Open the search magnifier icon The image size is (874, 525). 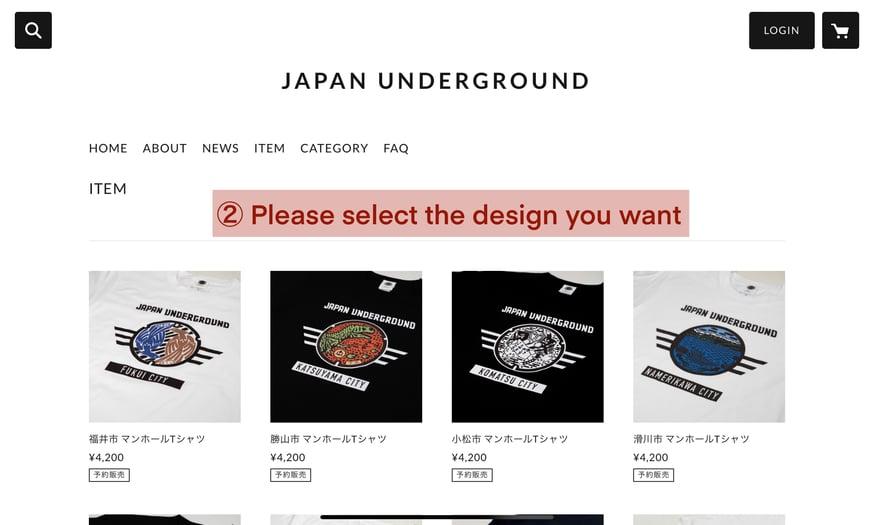click(x=33, y=30)
